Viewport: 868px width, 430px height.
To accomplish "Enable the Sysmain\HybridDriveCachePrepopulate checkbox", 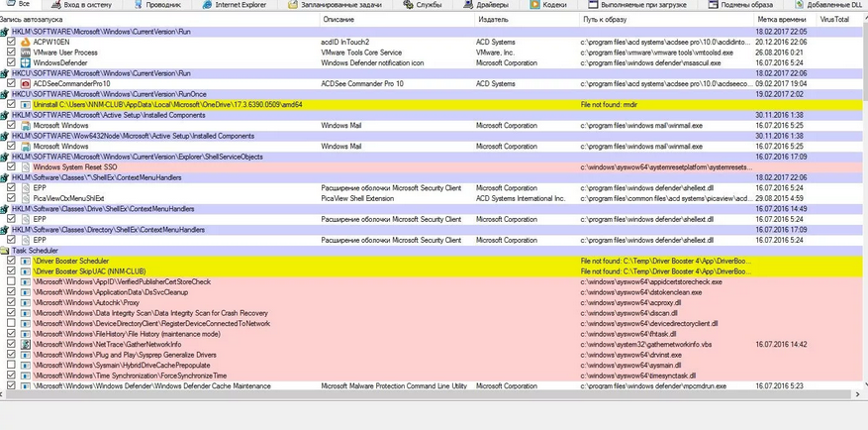I will pos(11,366).
